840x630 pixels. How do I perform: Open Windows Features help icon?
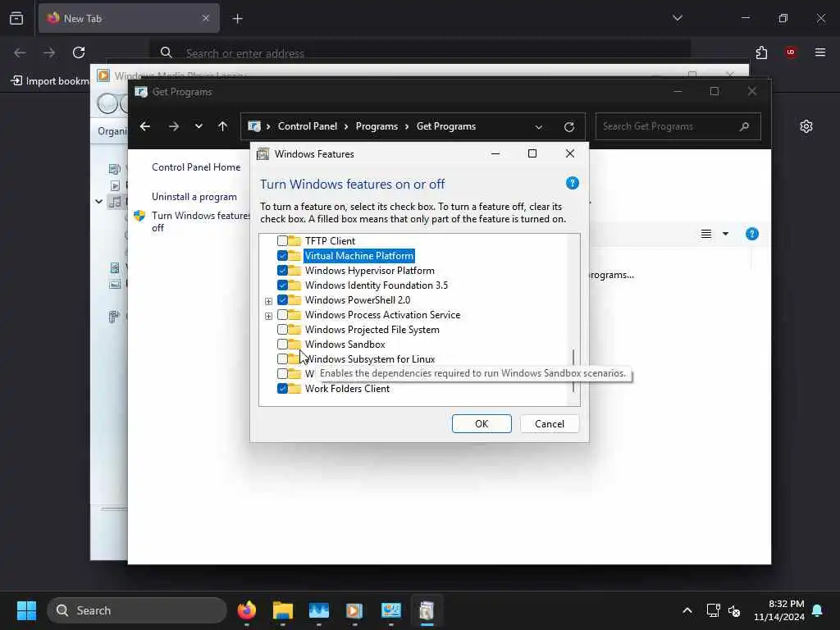572,183
